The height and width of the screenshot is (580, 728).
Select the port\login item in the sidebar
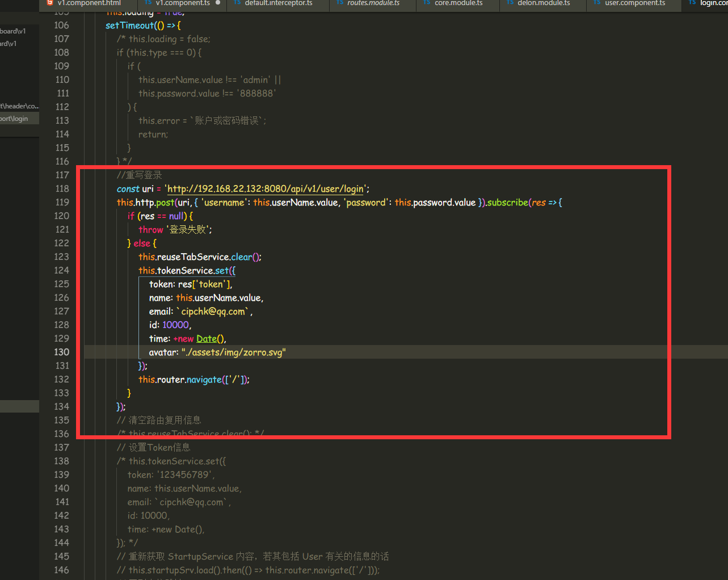(15, 118)
